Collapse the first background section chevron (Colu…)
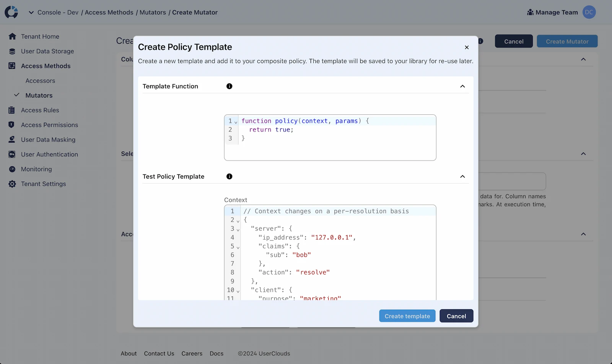The image size is (612, 364). click(583, 59)
